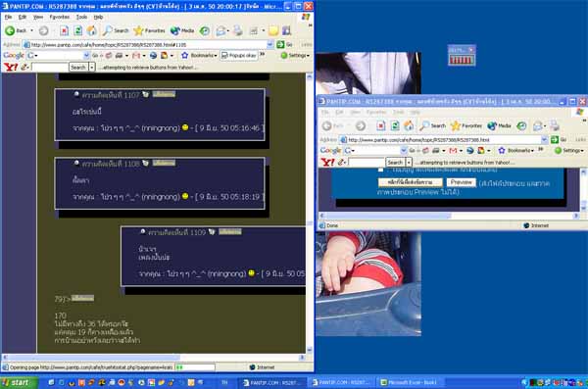Click Mail icon in left browser toolbar
The width and height of the screenshot is (588, 389).
220,30
